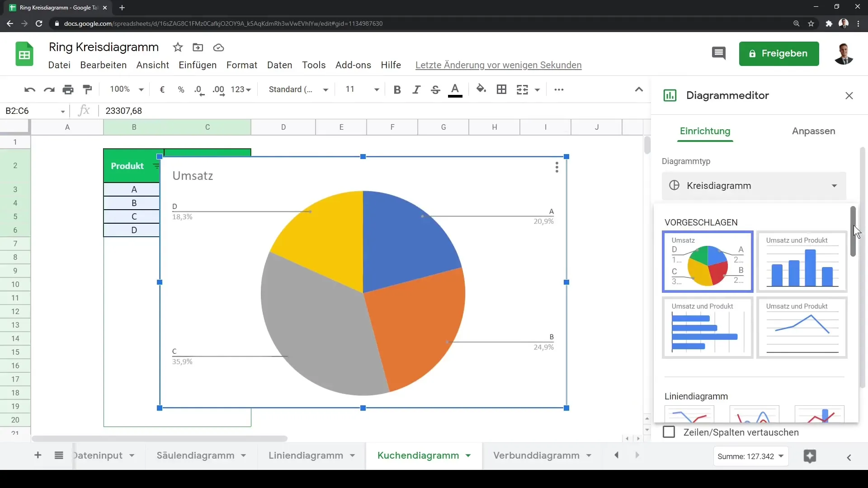
Task: Click the Google Sheets home logo
Action: (x=24, y=54)
